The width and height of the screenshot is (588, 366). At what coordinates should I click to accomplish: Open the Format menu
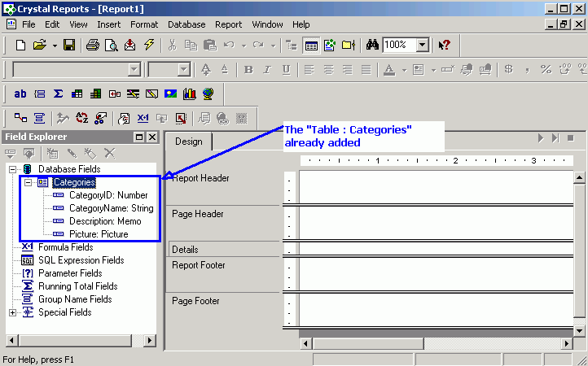coord(144,24)
